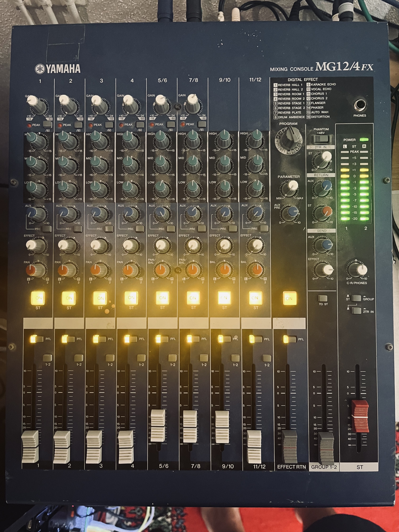Click the 'KARAOKE ECHO' effect label
Image resolution: width=399 pixels, height=532 pixels.
(x=323, y=84)
